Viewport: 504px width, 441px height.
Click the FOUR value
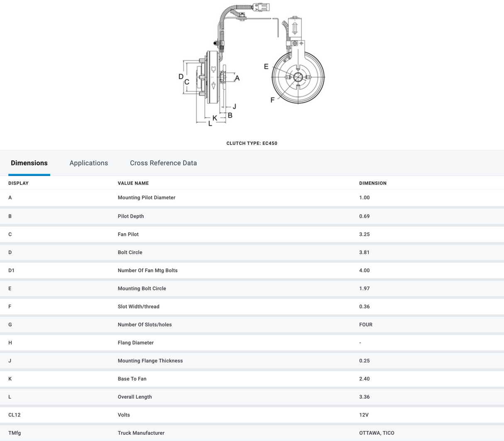[x=366, y=325]
